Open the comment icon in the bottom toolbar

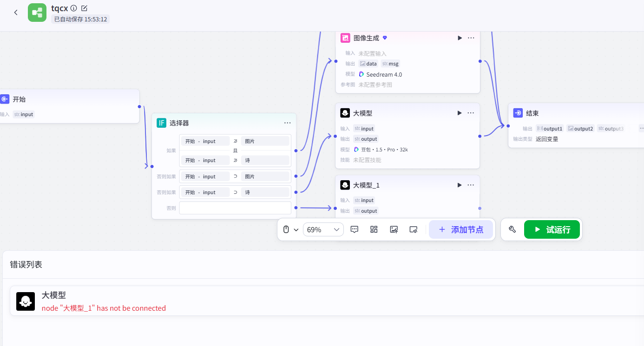[355, 229]
